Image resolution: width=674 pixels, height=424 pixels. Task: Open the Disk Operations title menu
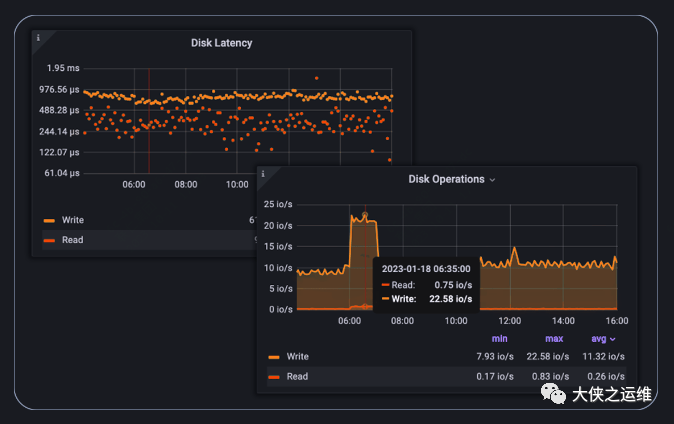pos(446,179)
